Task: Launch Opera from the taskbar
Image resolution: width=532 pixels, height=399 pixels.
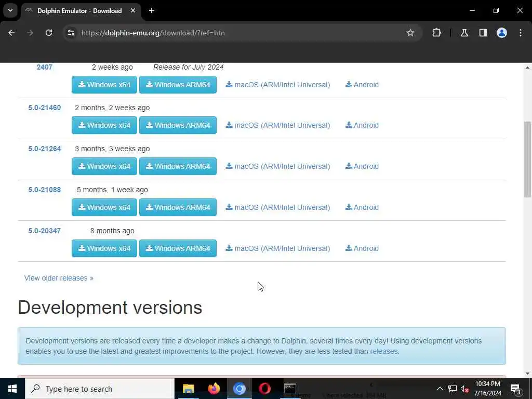Action: coord(264,389)
